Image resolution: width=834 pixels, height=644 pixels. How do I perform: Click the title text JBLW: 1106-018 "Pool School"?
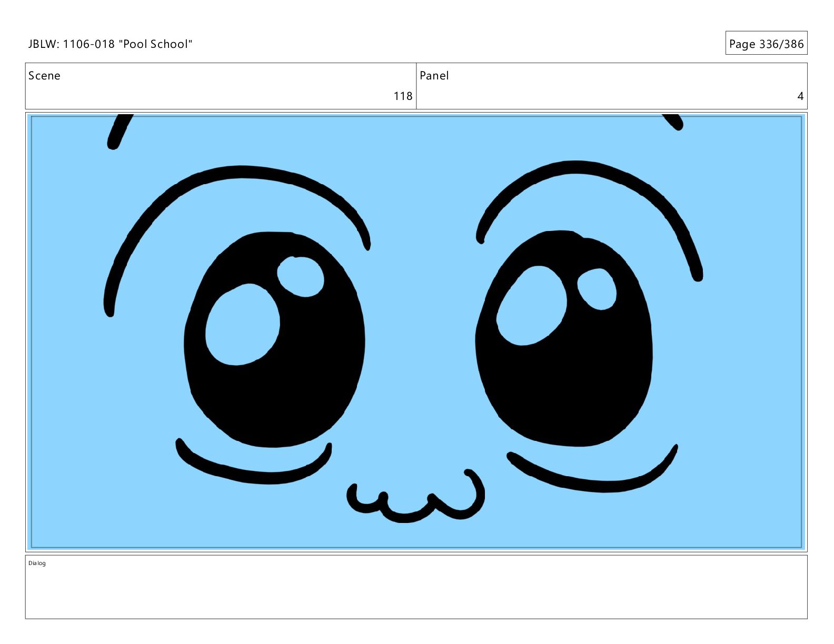click(110, 44)
